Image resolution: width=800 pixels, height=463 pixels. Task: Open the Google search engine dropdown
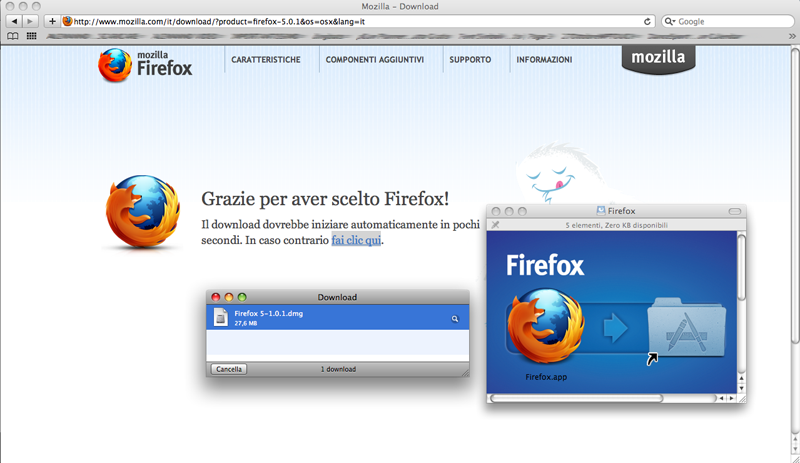click(x=670, y=21)
